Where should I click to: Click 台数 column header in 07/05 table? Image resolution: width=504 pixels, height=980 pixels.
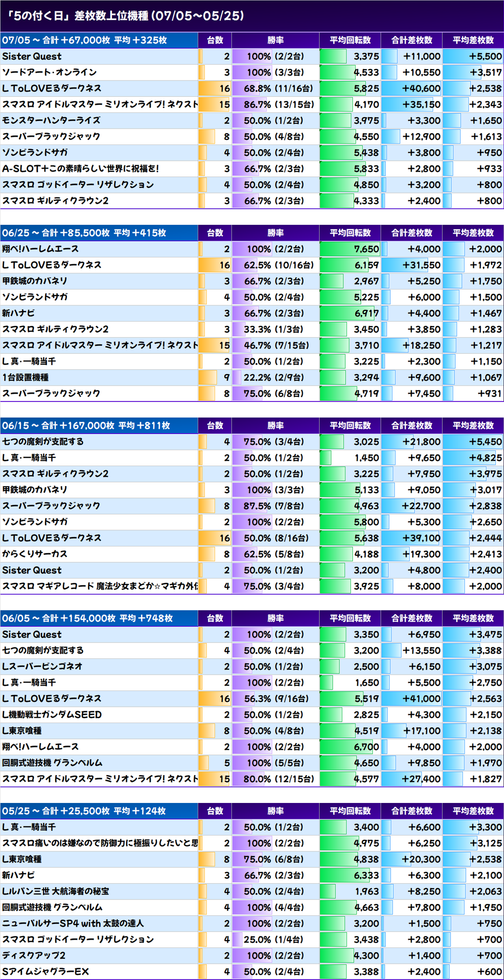tap(215, 40)
